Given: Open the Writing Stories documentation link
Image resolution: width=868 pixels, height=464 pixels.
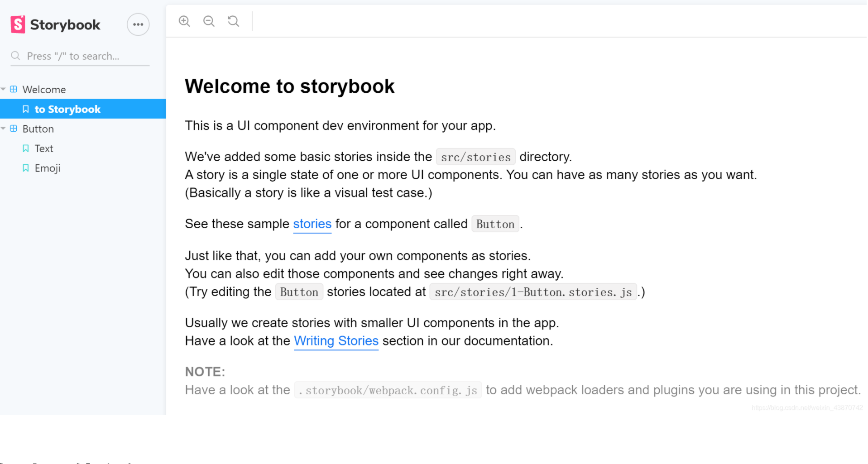Looking at the screenshot, I should point(336,341).
